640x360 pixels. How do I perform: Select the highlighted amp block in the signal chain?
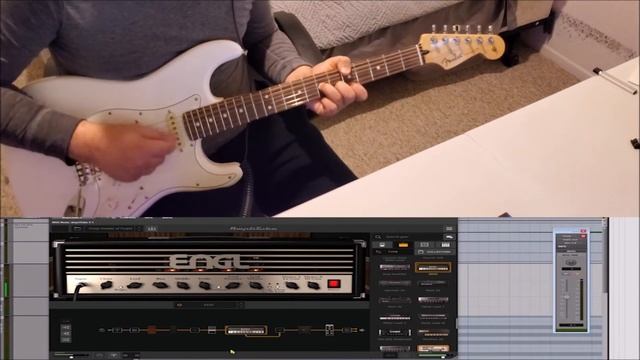(x=246, y=330)
